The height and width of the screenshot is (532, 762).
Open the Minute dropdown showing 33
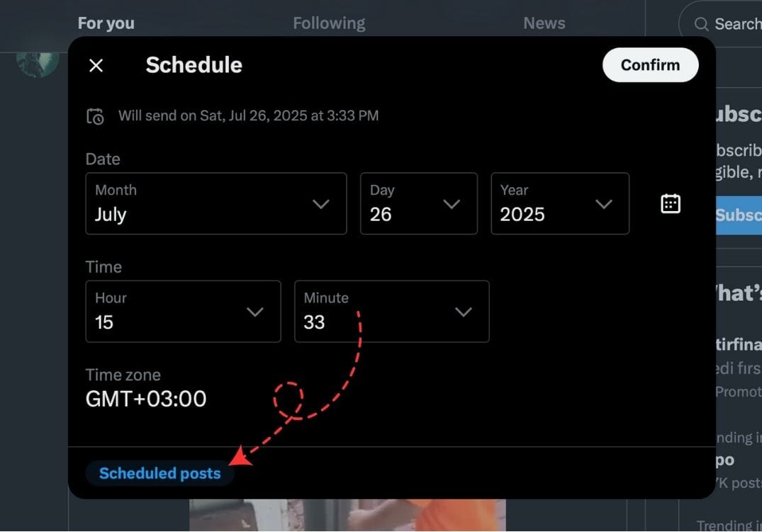click(391, 311)
